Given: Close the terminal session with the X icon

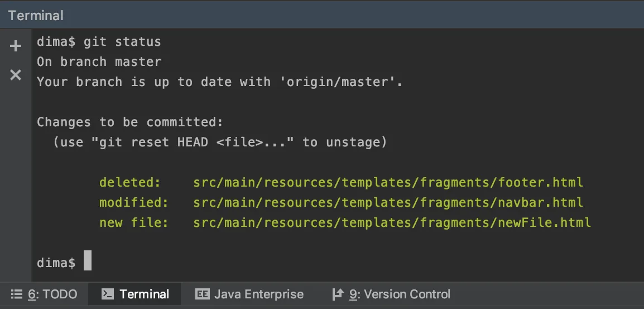Looking at the screenshot, I should (x=16, y=75).
